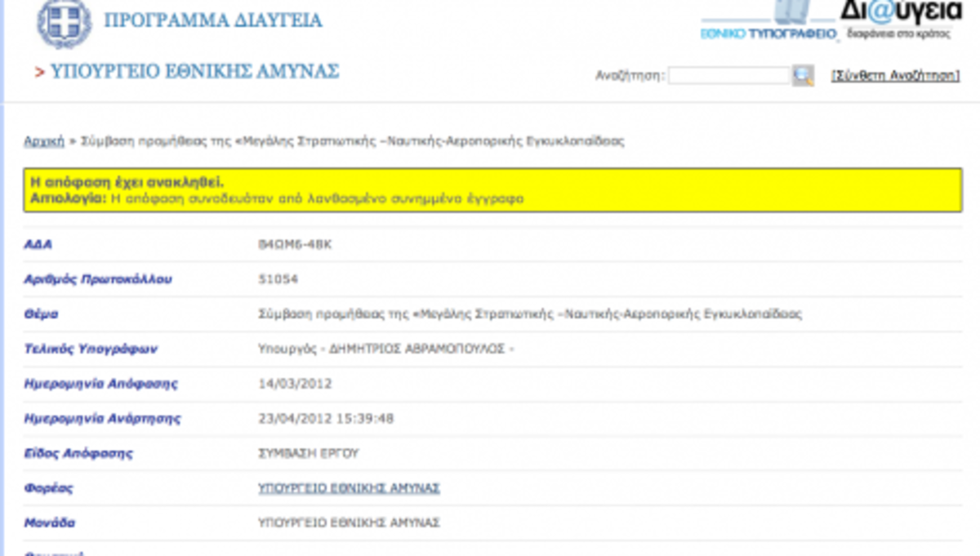The image size is (980, 556).
Task: Click the subject text in Θέμα row
Action: point(529,314)
